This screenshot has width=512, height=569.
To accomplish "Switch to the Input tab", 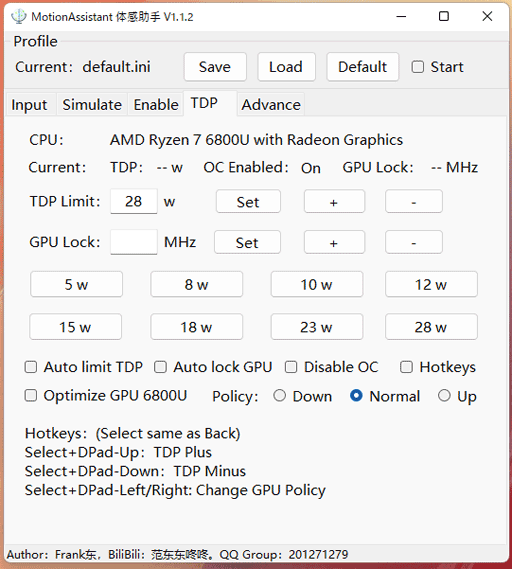I will coord(29,105).
